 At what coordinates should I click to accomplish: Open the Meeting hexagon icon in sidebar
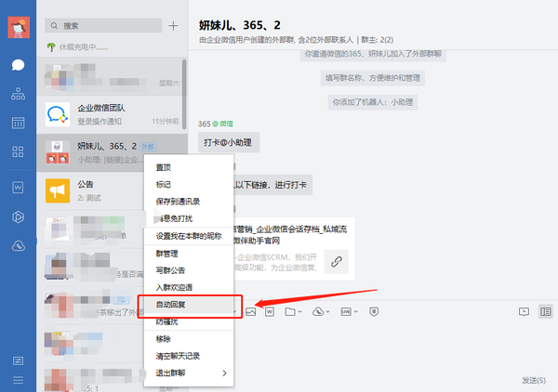[x=19, y=216]
